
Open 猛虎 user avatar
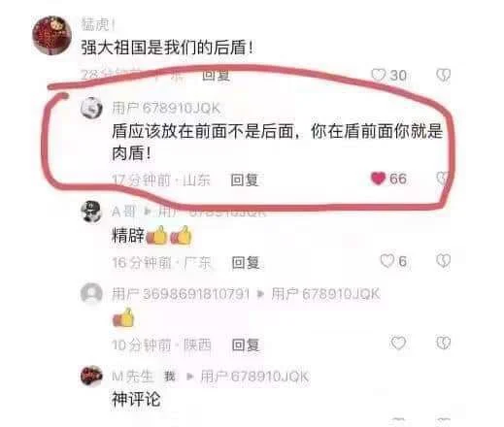(51, 35)
